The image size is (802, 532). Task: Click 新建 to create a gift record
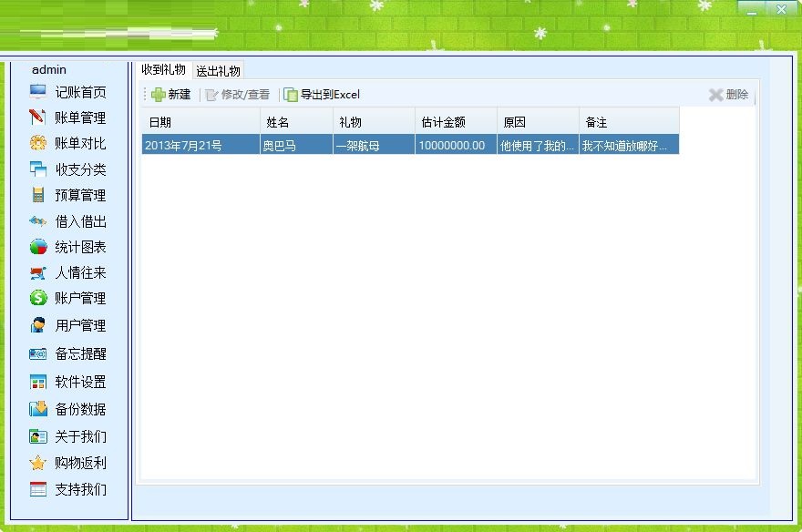[170, 94]
